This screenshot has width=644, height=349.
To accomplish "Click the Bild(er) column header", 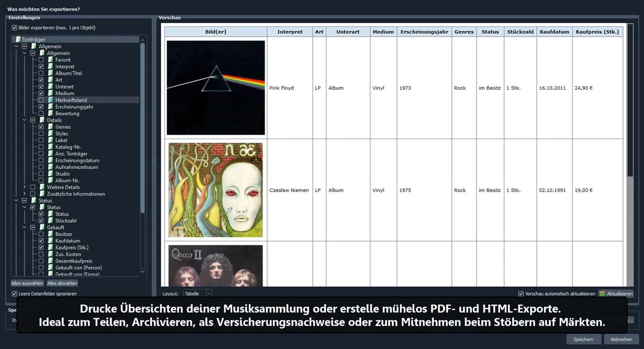I will [x=216, y=32].
